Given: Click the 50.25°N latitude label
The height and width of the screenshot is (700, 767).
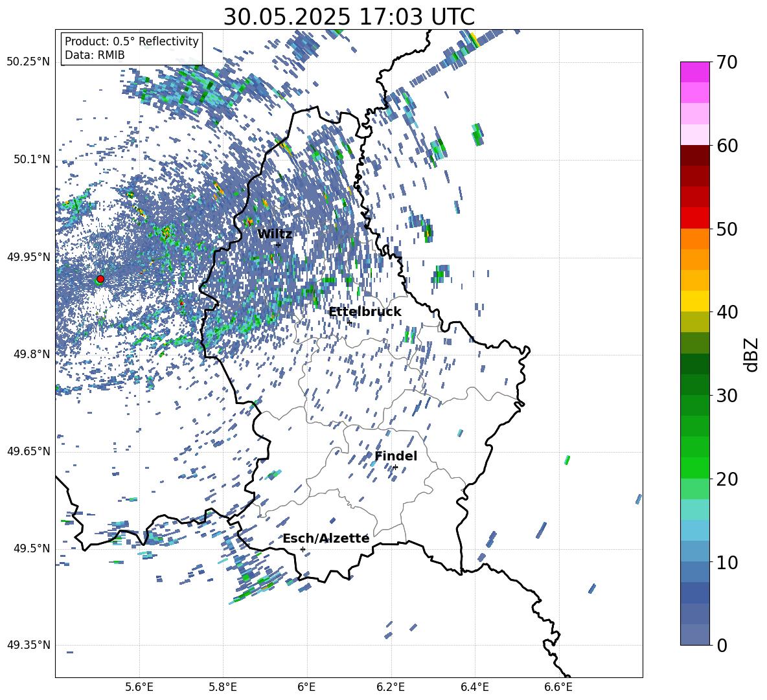Looking at the screenshot, I should 29,62.
